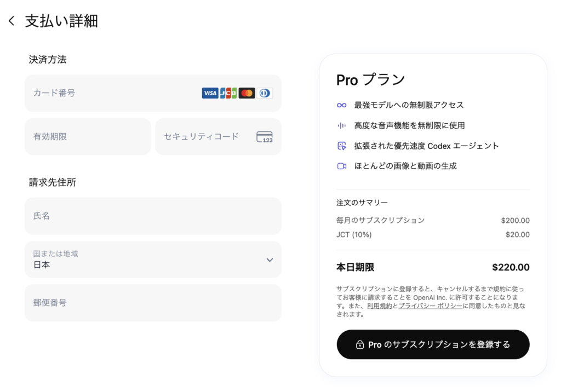This screenshot has height=392, width=561.
Task: Click the back arrow beside 支払い詳細
Action: pyautogui.click(x=12, y=21)
